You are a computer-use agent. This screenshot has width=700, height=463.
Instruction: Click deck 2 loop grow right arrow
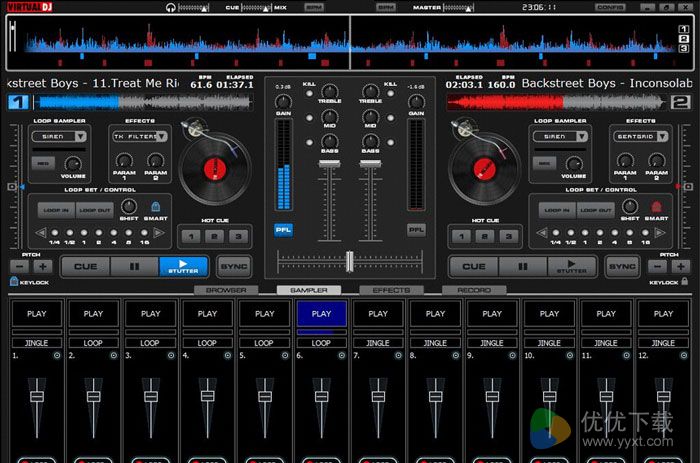[x=659, y=233]
